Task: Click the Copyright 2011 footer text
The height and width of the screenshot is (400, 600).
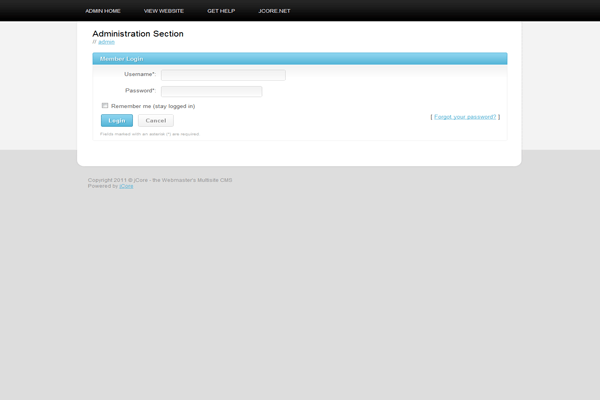Action: [160, 180]
